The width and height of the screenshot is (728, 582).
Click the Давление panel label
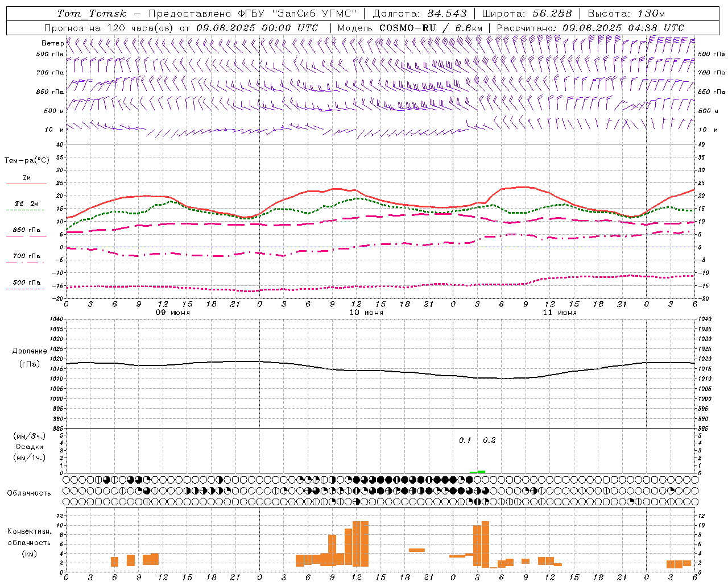pos(30,351)
